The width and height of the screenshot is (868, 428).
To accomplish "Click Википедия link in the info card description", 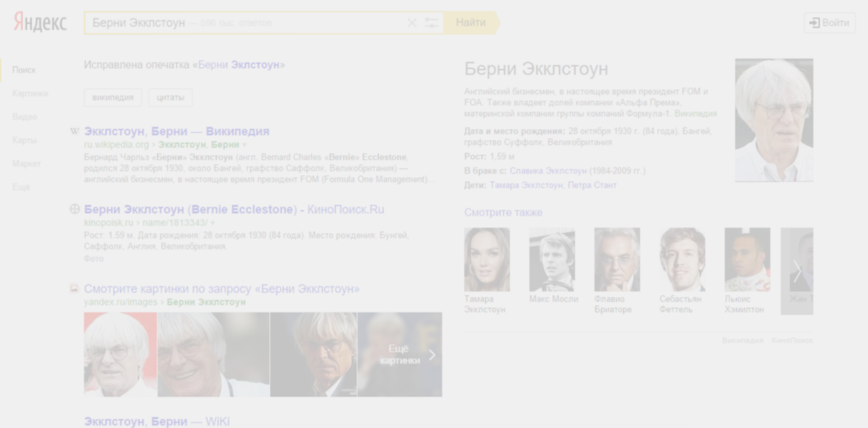I will (x=696, y=114).
